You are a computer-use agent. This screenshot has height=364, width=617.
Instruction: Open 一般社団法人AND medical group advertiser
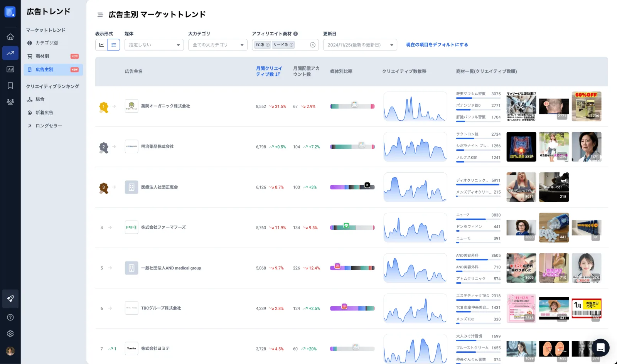[171, 268]
